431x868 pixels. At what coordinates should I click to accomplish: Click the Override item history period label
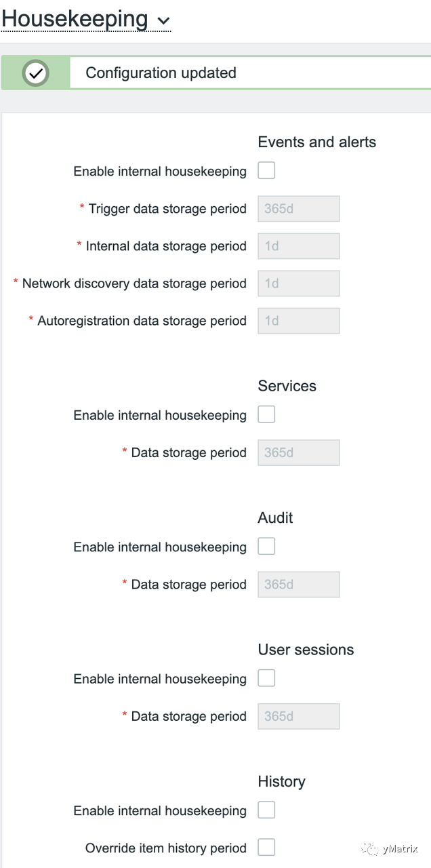coord(165,848)
